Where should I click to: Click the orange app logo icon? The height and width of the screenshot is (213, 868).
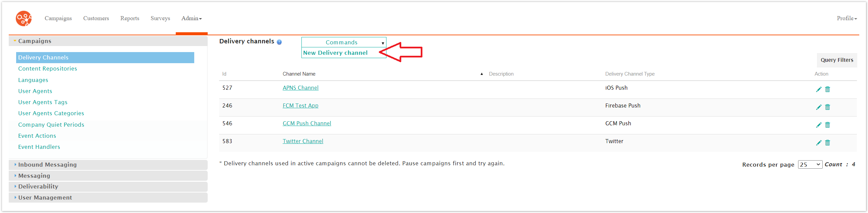point(24,18)
